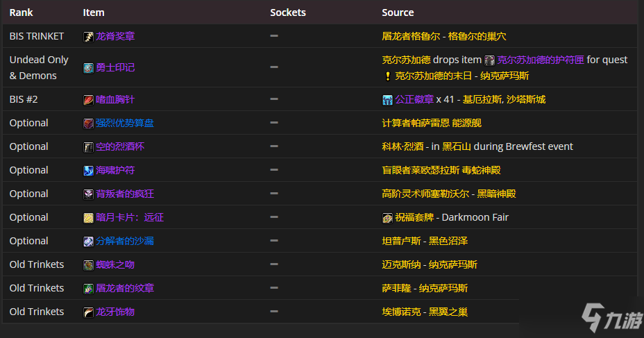Follow the 迈克斯纳 source link

click(401, 264)
